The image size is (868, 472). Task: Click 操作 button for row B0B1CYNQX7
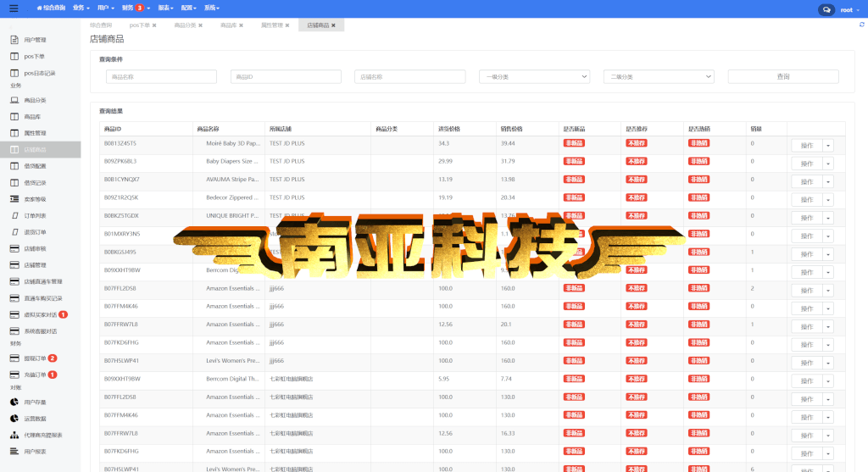pyautogui.click(x=807, y=181)
